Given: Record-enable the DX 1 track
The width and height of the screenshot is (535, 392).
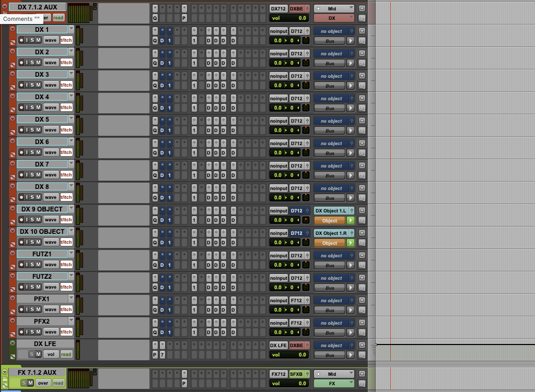Looking at the screenshot, I should [x=21, y=40].
